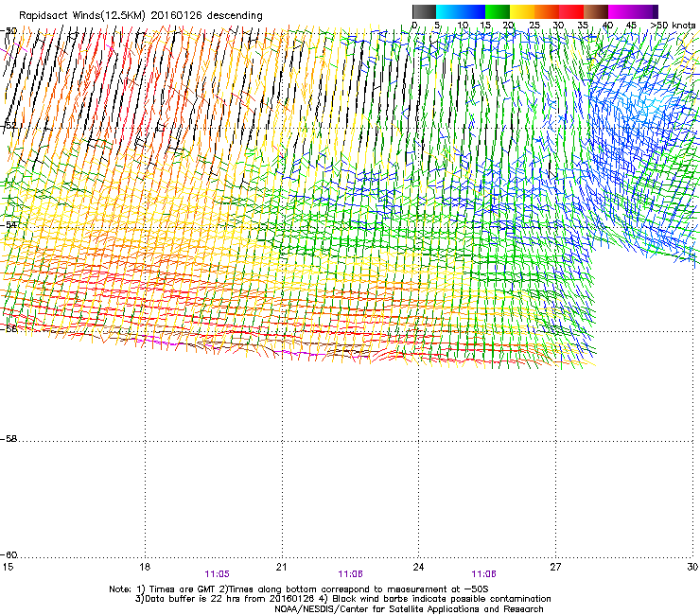The width and height of the screenshot is (700, 615).
Task: Click the '24' longitude axis label
Action: tap(418, 567)
